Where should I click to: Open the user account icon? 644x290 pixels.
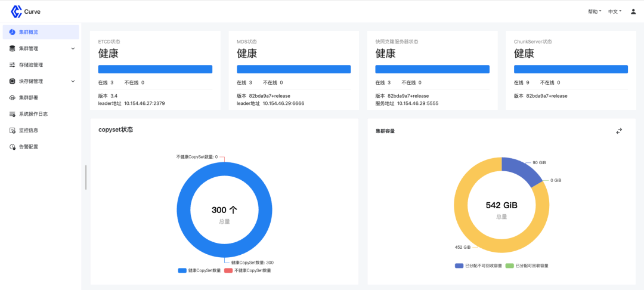coord(633,11)
